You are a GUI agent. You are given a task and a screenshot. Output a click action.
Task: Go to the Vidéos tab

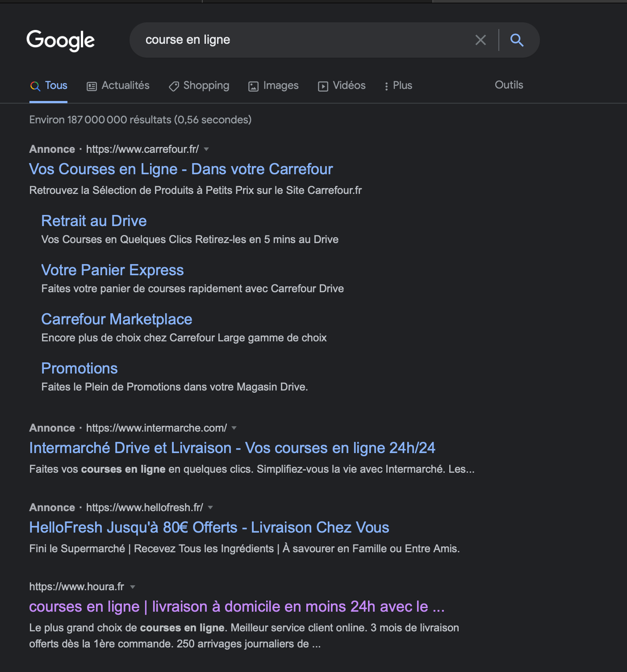(342, 85)
